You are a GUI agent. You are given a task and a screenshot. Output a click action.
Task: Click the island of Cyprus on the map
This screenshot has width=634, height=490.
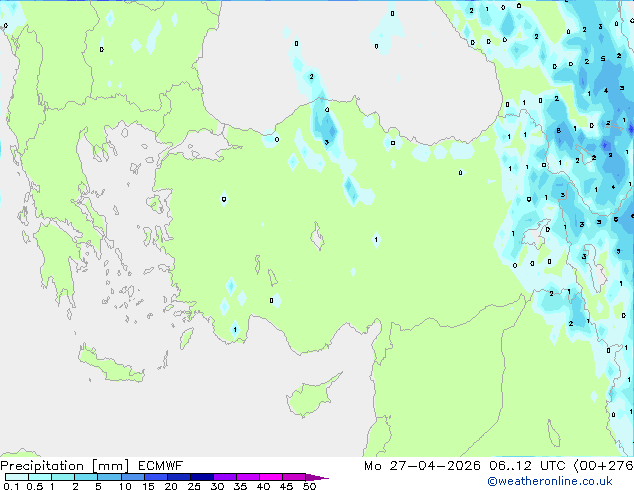pos(311,397)
